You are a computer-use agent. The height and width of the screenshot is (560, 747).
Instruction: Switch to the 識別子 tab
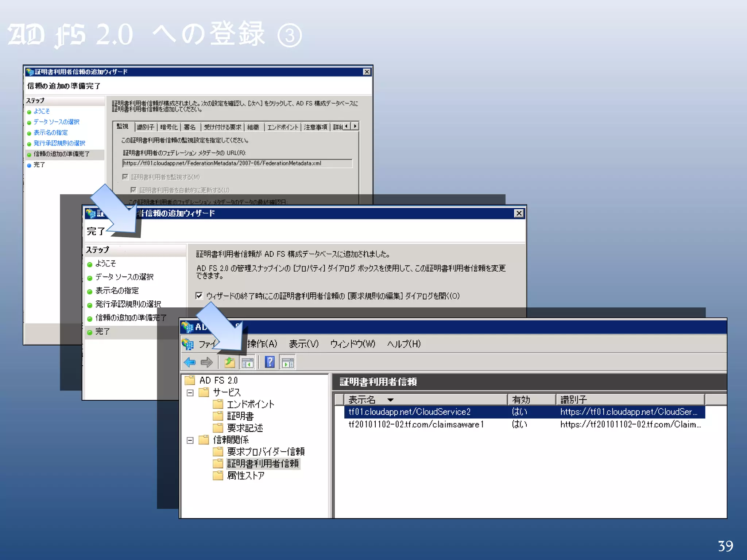pyautogui.click(x=146, y=127)
